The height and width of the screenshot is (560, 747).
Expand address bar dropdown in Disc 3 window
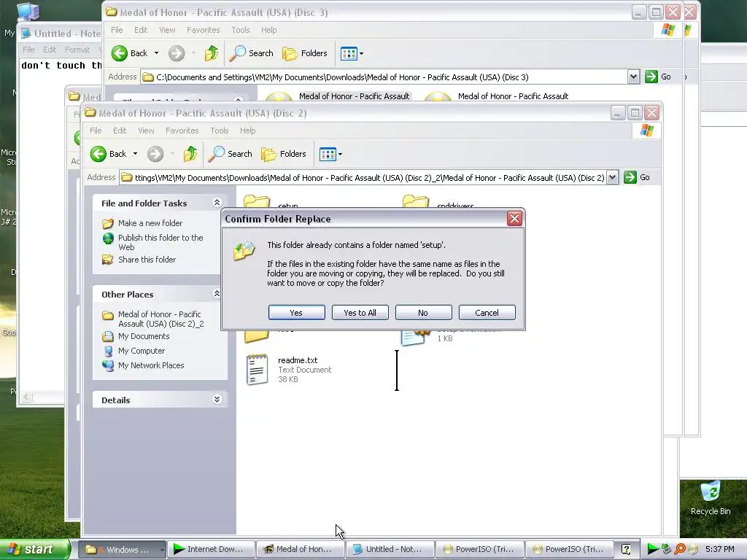coord(633,77)
